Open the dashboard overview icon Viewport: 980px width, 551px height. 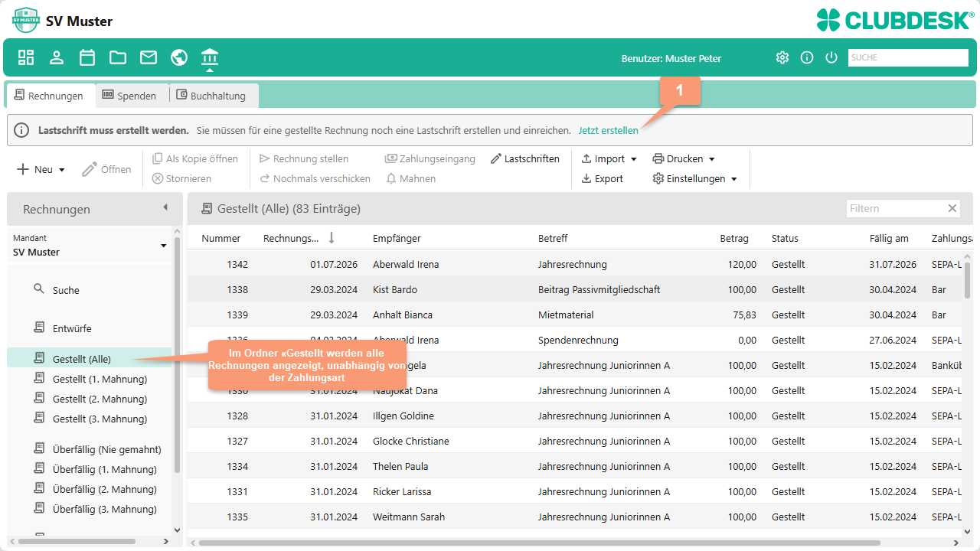coord(26,57)
